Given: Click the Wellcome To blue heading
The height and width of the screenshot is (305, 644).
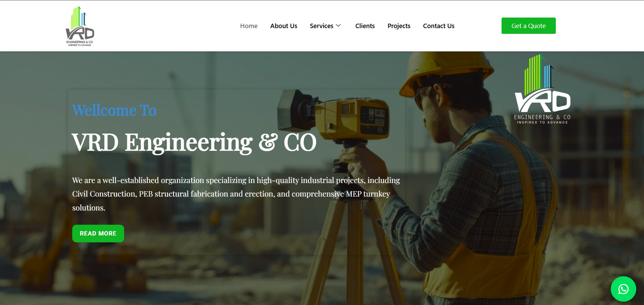Looking at the screenshot, I should 114,110.
